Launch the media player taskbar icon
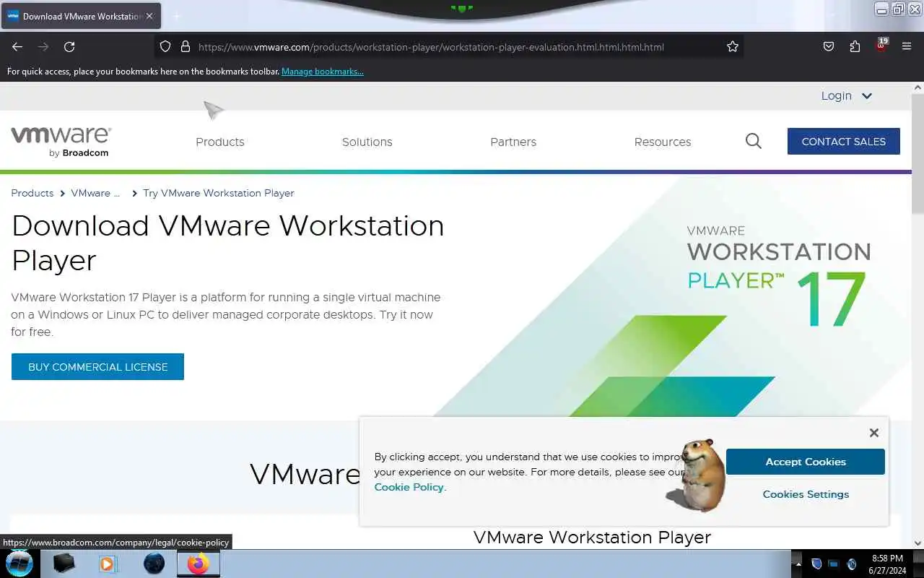 click(108, 564)
